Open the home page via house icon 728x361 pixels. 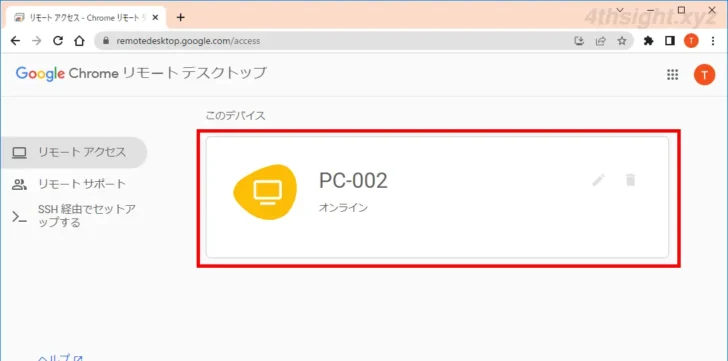(79, 41)
